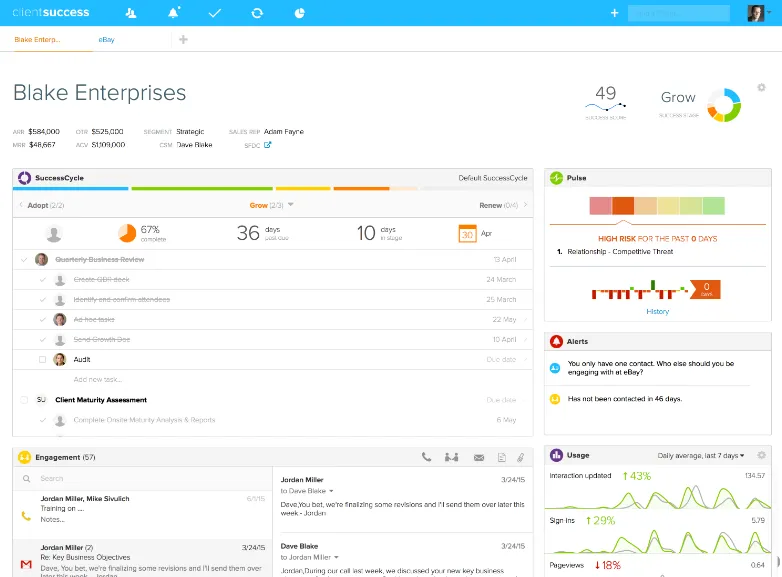The height and width of the screenshot is (577, 782).
Task: Open tasks checkmark icon in top bar
Action: click(x=215, y=13)
